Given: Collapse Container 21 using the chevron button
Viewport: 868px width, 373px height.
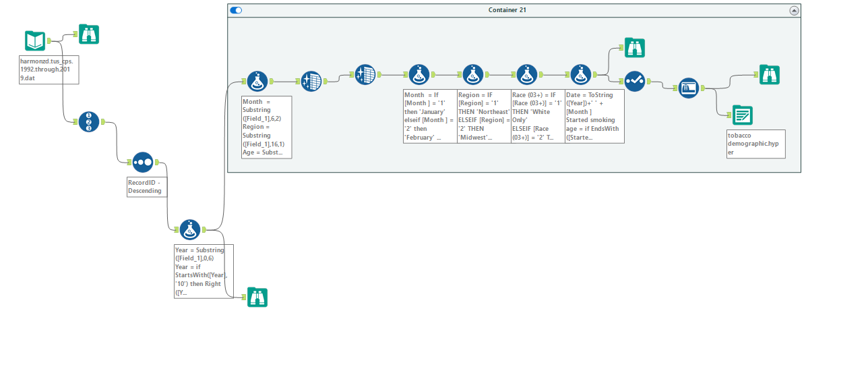Looking at the screenshot, I should click(x=794, y=10).
